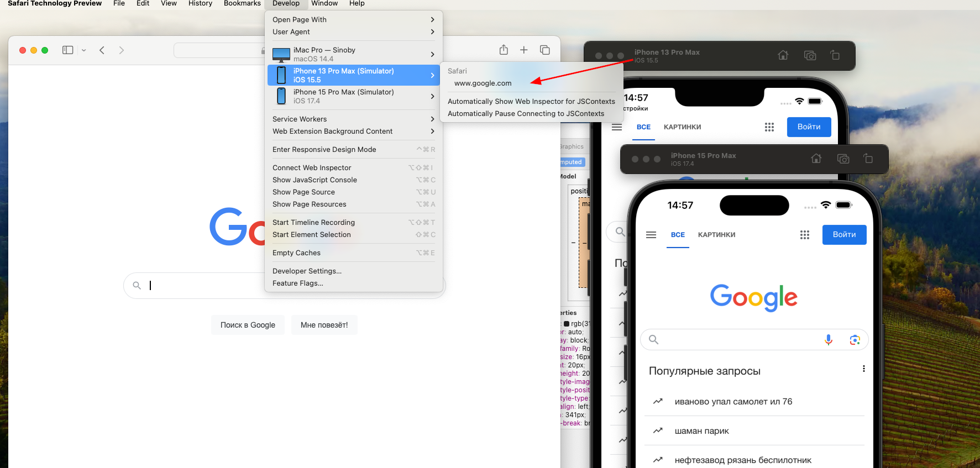Image resolution: width=980 pixels, height=468 pixels.
Task: Expand iPhone 15 Pro Max (Simulator) submenu
Action: click(x=354, y=96)
